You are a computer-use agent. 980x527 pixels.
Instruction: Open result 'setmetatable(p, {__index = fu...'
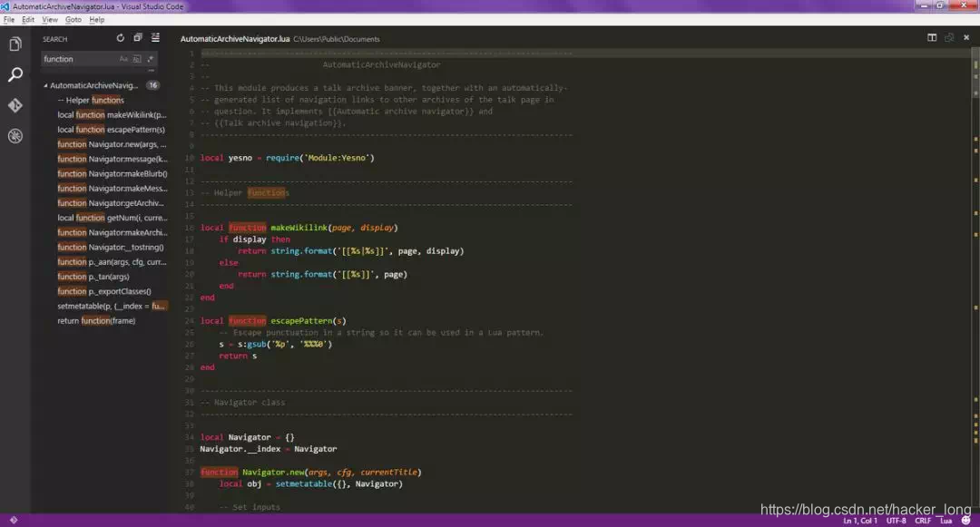pos(112,306)
